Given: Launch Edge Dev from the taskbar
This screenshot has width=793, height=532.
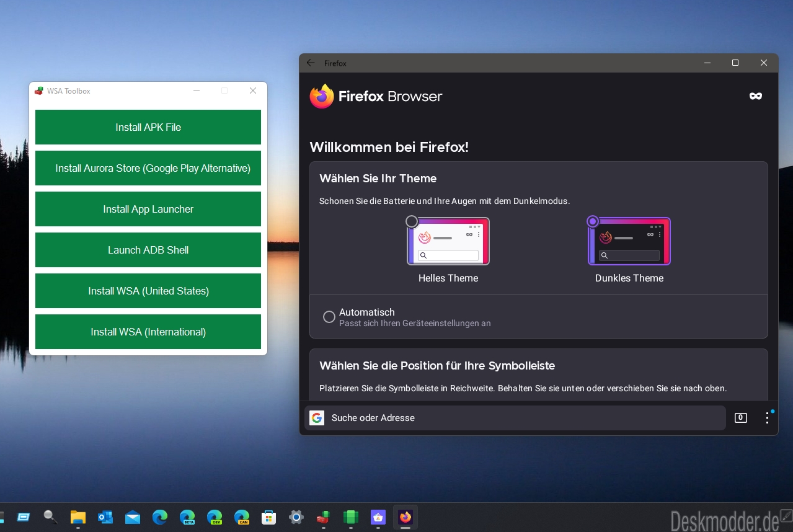Looking at the screenshot, I should pos(215,517).
